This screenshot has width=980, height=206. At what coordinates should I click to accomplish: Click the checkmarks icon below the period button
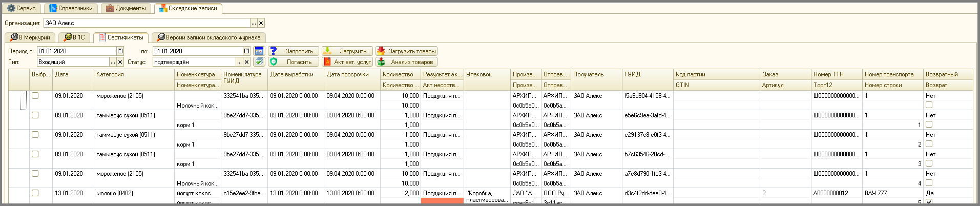(259, 62)
